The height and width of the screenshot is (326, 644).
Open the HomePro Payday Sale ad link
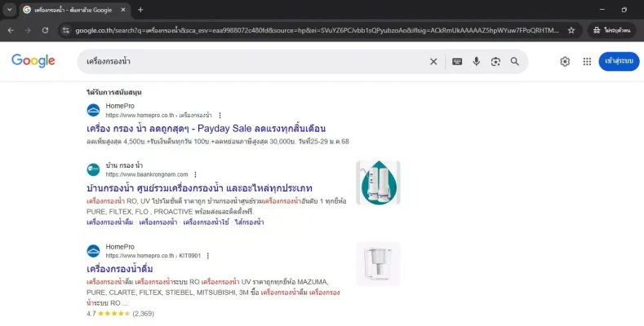[x=206, y=129]
